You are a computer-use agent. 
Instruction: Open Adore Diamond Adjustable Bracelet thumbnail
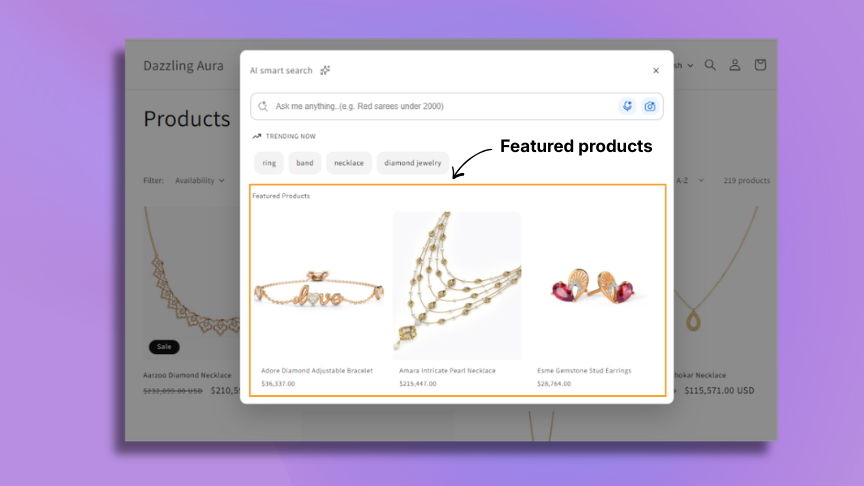point(318,286)
